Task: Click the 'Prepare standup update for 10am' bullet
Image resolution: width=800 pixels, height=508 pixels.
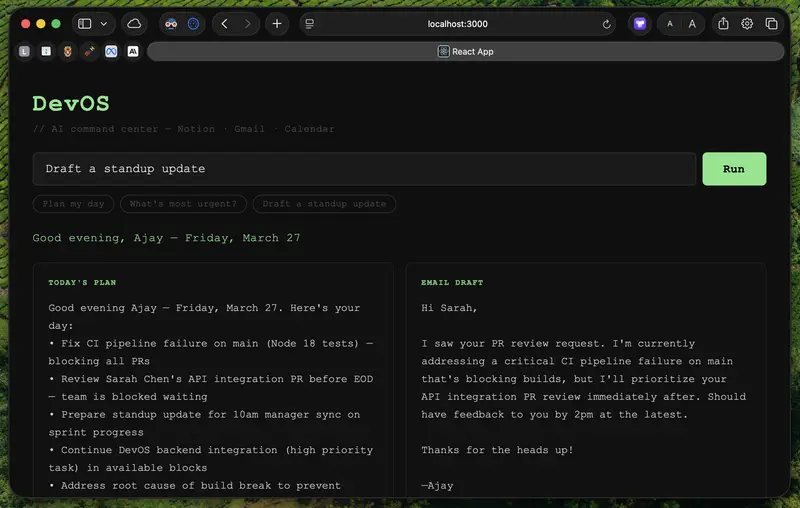Action: click(x=205, y=423)
